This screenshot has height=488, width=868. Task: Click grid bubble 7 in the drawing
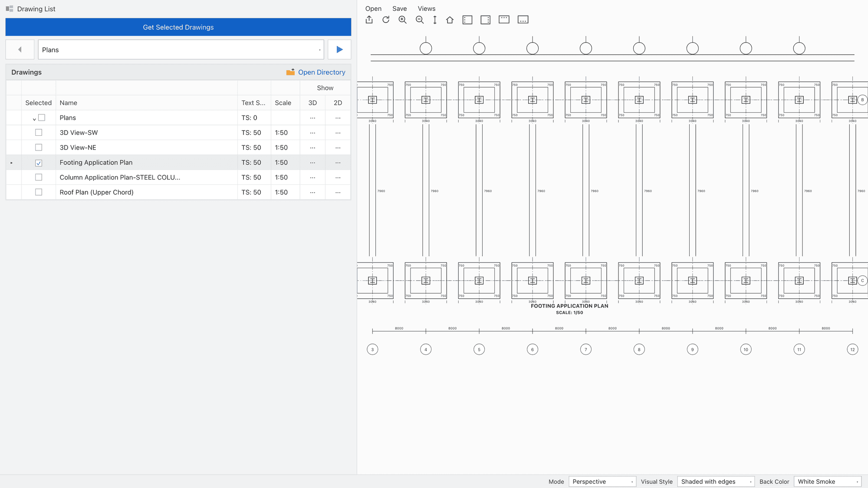(586, 350)
